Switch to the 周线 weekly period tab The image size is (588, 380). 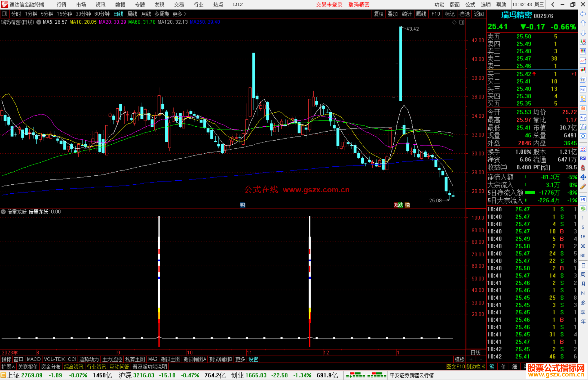click(x=132, y=14)
